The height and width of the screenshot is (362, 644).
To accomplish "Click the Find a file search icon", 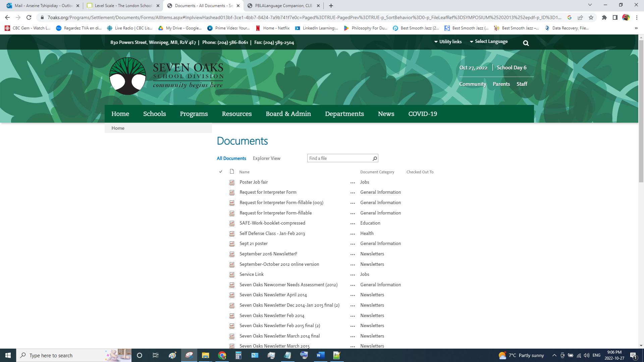I will pyautogui.click(x=375, y=159).
